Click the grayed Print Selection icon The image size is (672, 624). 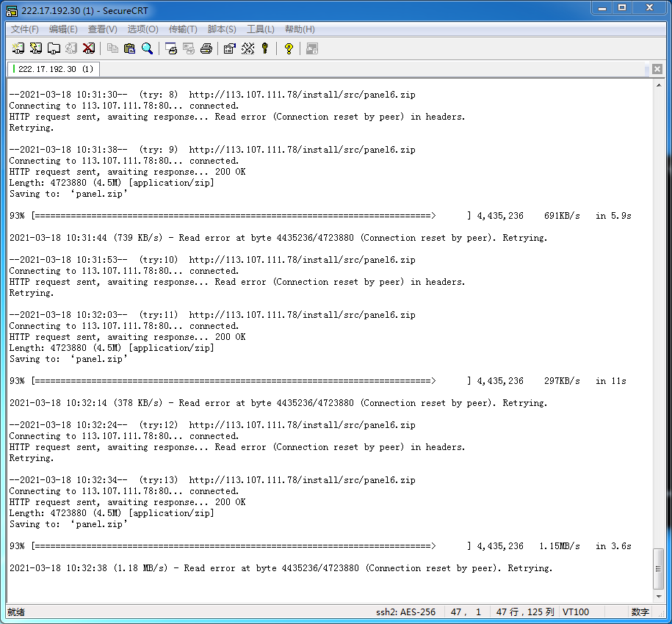[189, 48]
